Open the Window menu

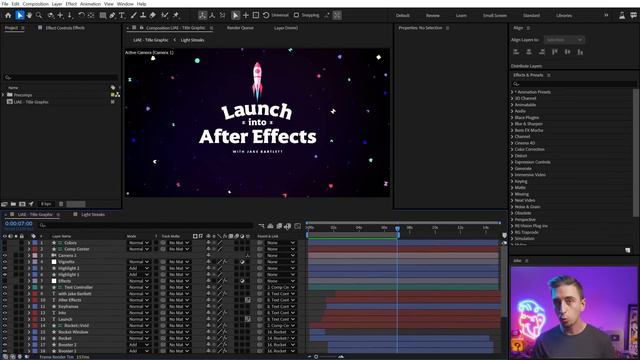(125, 4)
